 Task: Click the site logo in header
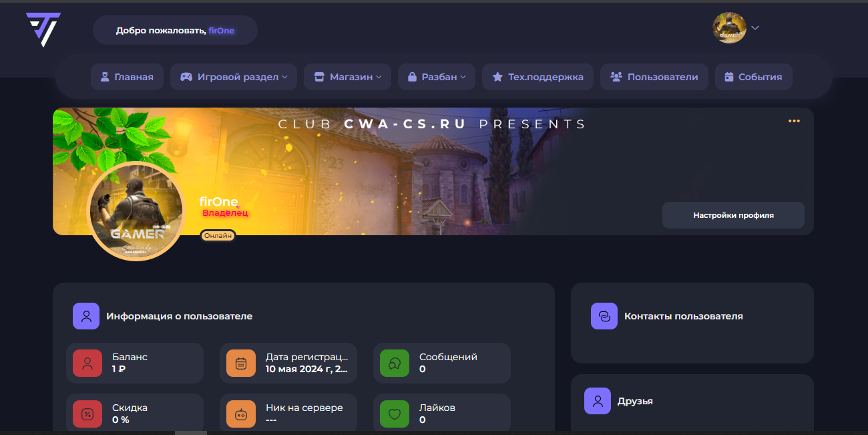pyautogui.click(x=43, y=29)
